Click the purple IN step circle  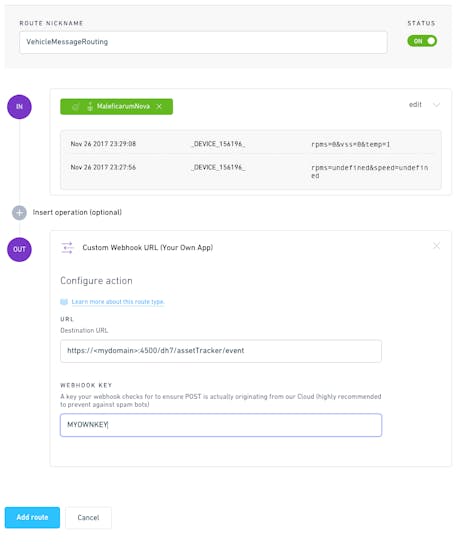19,107
